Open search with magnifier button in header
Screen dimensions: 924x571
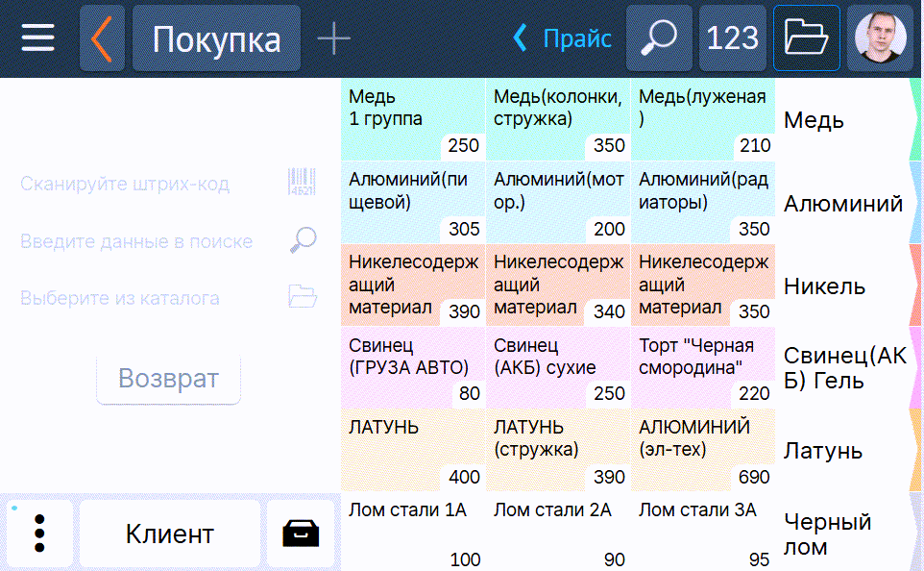coord(658,38)
